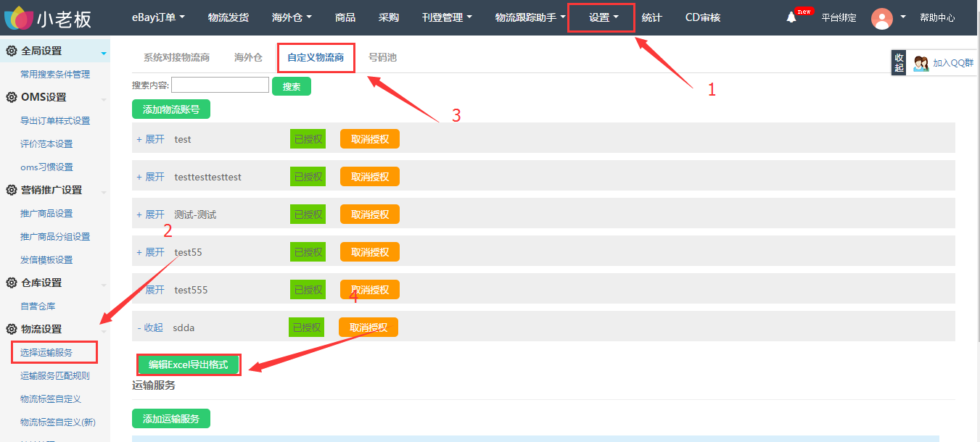The width and height of the screenshot is (980, 442).
Task: Click the 搜索内容 input field
Action: tap(220, 86)
